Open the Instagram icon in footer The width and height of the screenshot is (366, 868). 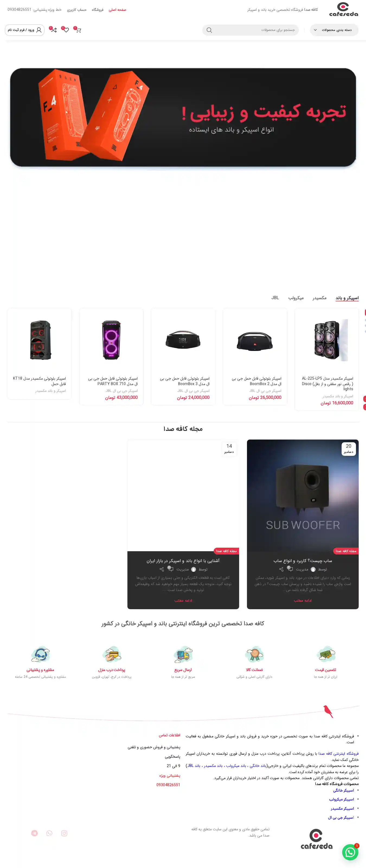click(64, 833)
